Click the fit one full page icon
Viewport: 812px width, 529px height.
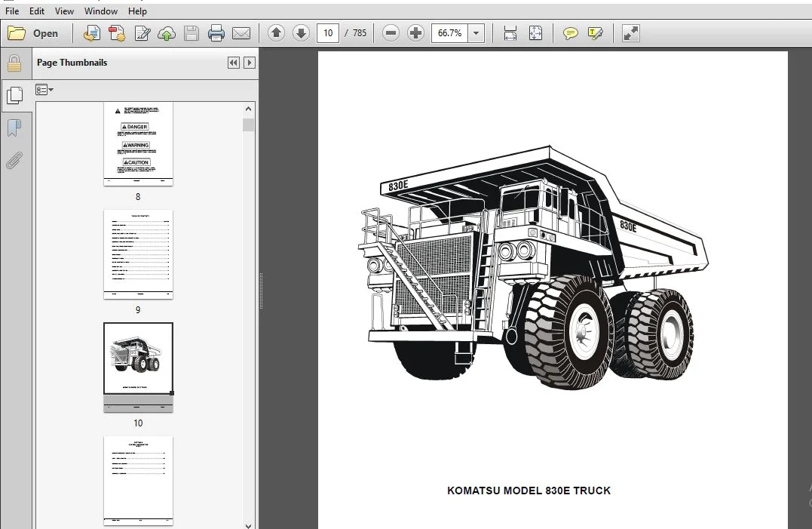[x=535, y=33]
